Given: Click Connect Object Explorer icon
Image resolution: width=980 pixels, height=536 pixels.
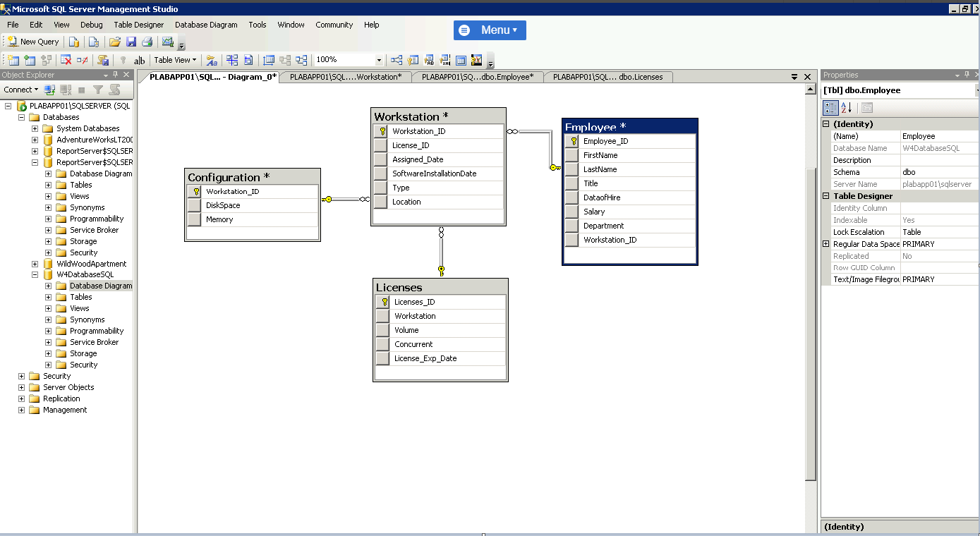Looking at the screenshot, I should (x=49, y=90).
